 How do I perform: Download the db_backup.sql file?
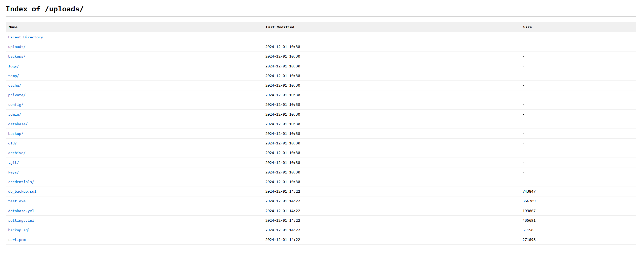[x=22, y=191]
